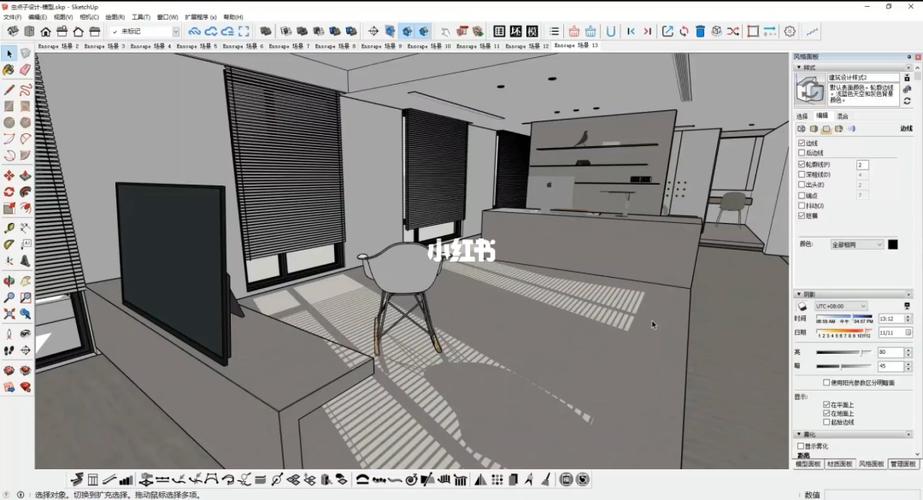Enable the 后边线 back edges checkbox
The width and height of the screenshot is (923, 500).
tap(802, 153)
